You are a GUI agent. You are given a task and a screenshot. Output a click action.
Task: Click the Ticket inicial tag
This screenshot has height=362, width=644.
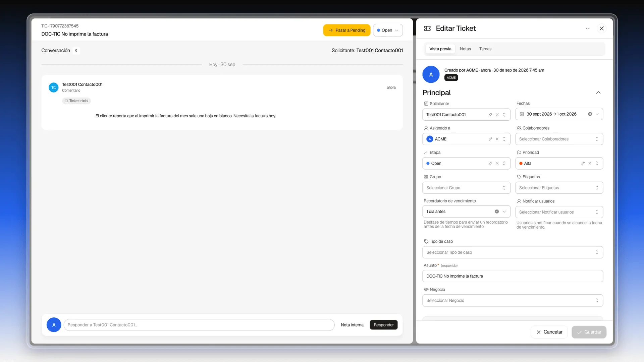[x=76, y=101]
